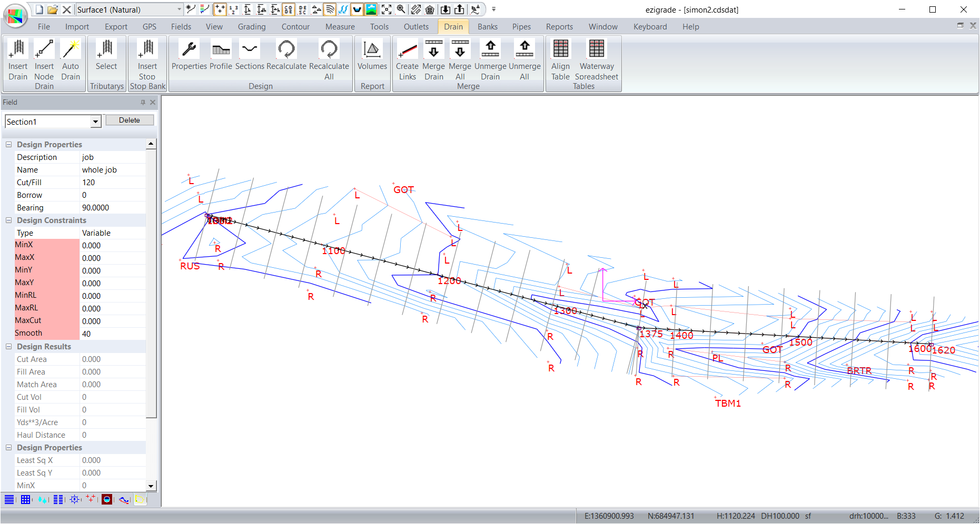Screen dimensions: 980x524
Task: Open the Reports ribbon tab
Action: [x=559, y=27]
